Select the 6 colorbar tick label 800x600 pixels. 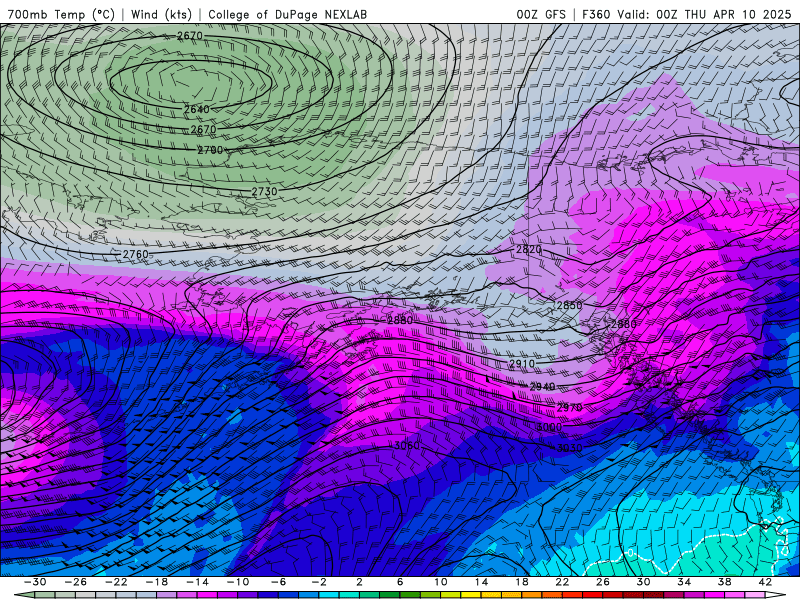400,582
